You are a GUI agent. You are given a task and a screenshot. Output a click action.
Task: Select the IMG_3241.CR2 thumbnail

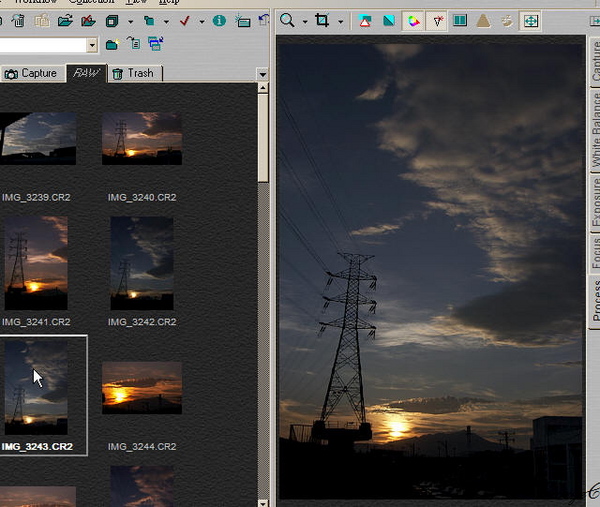point(36,263)
